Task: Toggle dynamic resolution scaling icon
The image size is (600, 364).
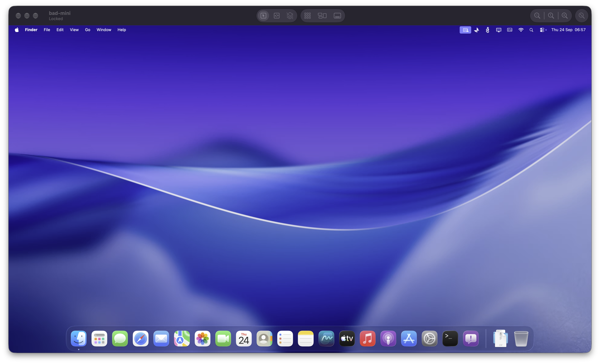Action: click(x=277, y=16)
